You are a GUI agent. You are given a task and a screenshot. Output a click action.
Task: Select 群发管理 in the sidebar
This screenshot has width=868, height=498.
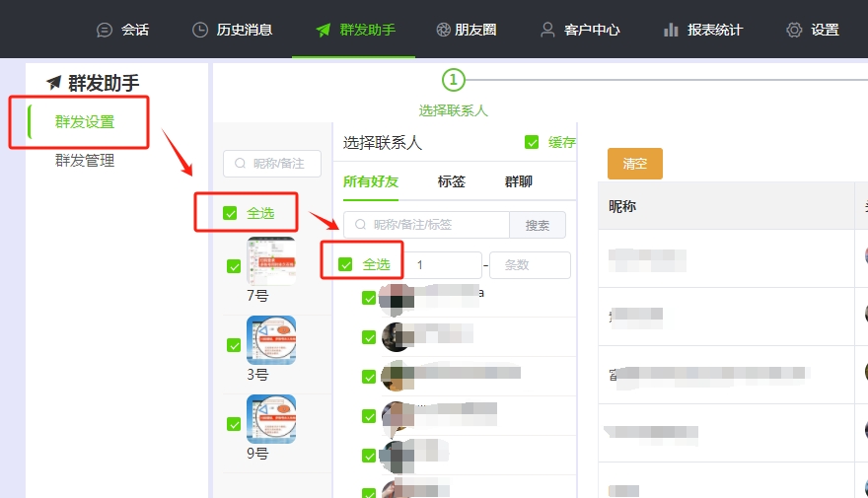click(x=85, y=161)
